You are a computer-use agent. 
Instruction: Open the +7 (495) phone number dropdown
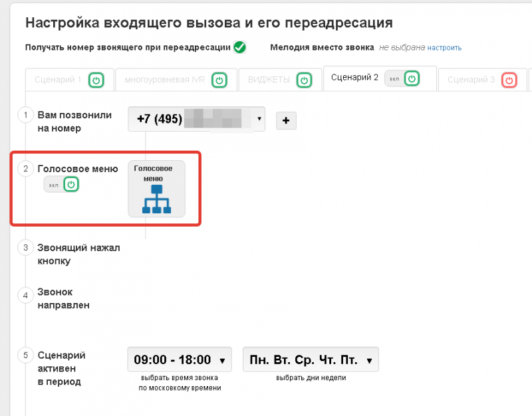[x=196, y=119]
